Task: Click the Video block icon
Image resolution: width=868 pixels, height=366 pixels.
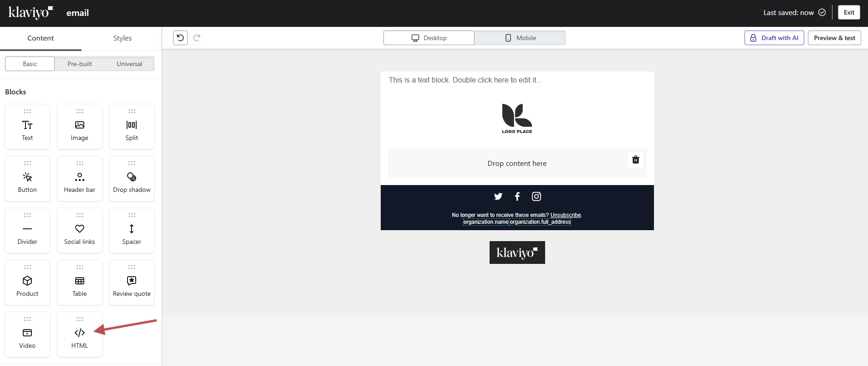Action: tap(27, 333)
